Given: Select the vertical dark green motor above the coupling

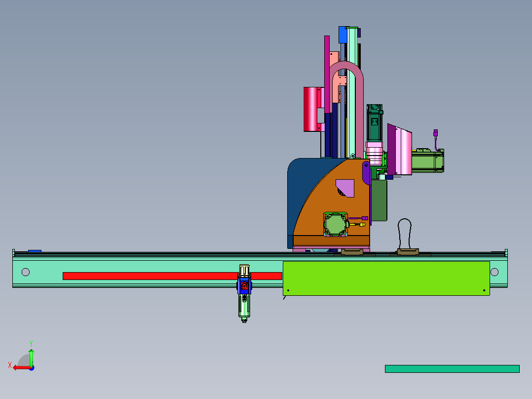Looking at the screenshot, I should point(375,122).
